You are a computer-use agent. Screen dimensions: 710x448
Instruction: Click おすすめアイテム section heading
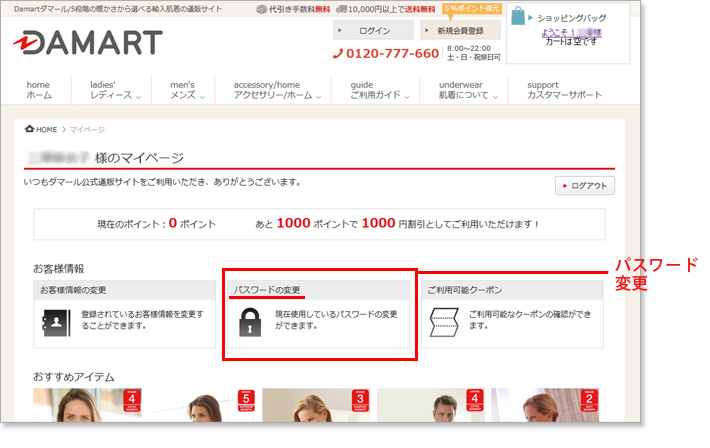(x=74, y=377)
